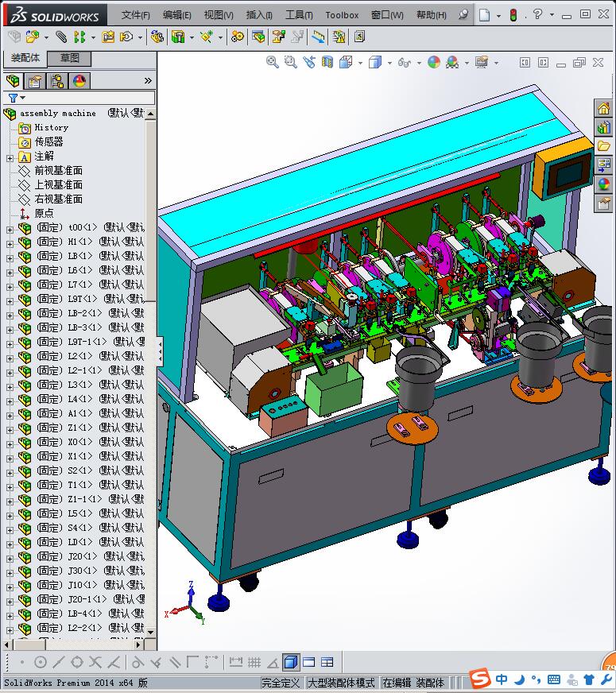This screenshot has height=693, width=616.
Task: Click the Assembly Features icon
Action: (177, 37)
